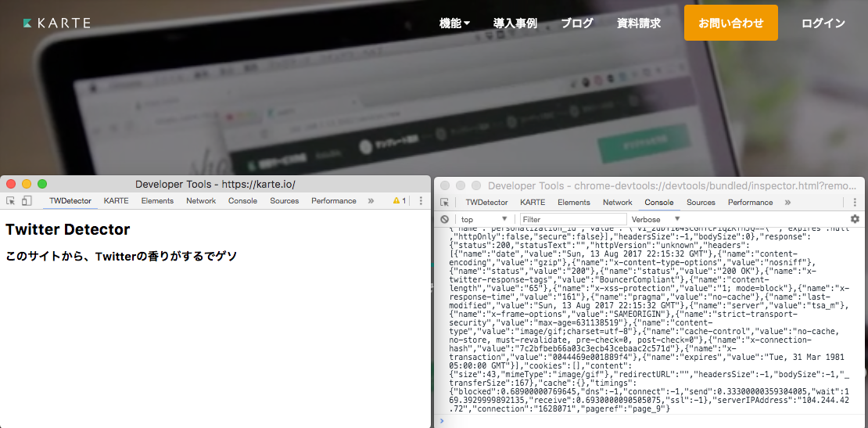Select the inspect element tool in the inspector DevTools window
This screenshot has width=868, height=428.
tap(444, 203)
